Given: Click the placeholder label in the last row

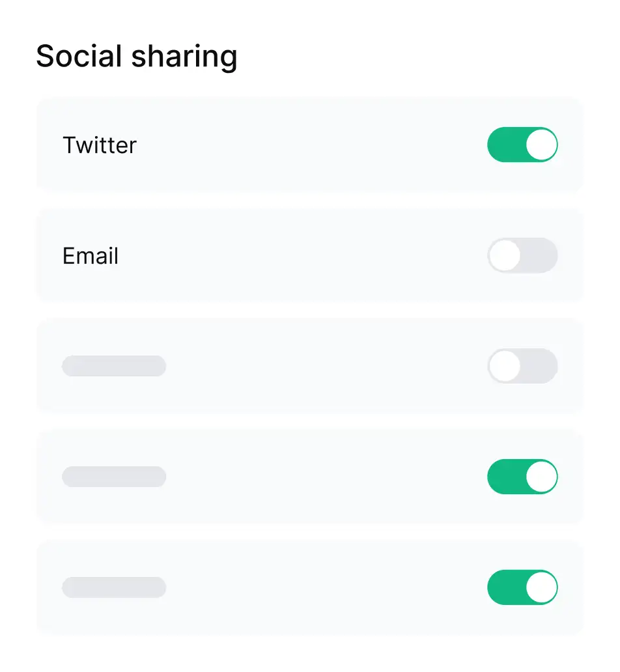Looking at the screenshot, I should tap(114, 587).
